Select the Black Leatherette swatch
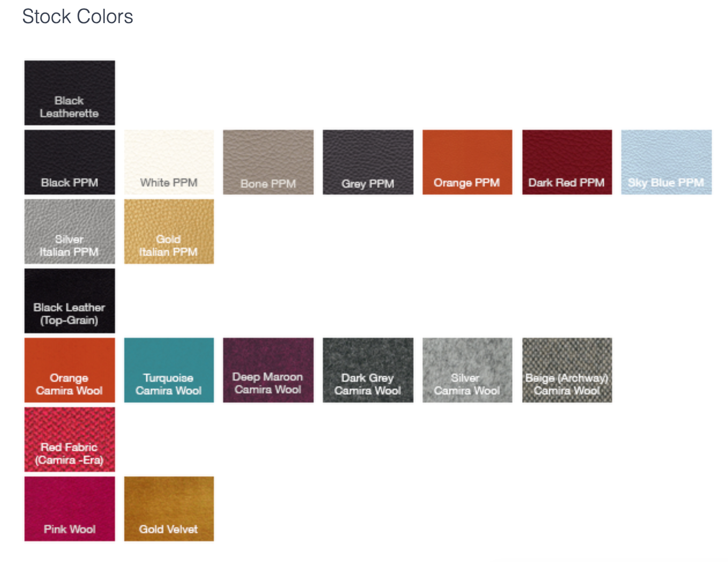Screen dimensions: 728x562 click(69, 93)
